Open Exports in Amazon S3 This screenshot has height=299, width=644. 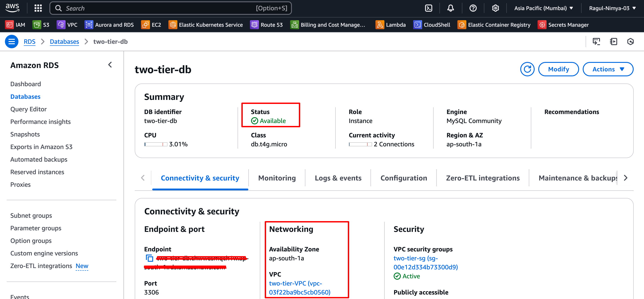(x=42, y=147)
